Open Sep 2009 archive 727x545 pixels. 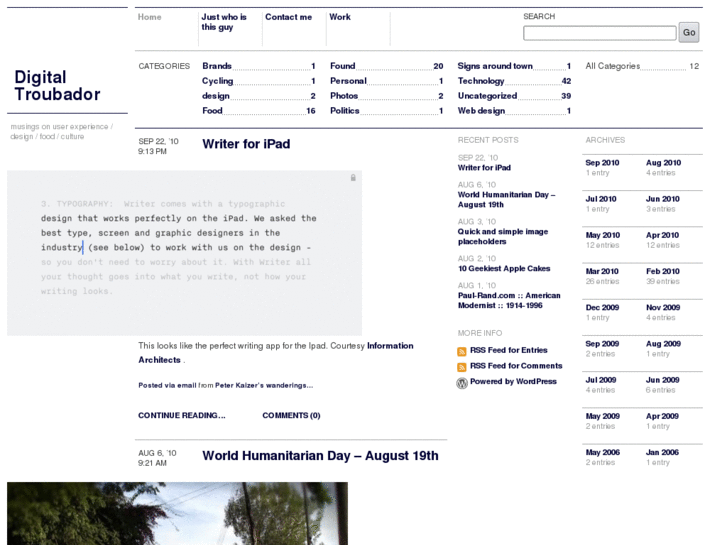602,343
